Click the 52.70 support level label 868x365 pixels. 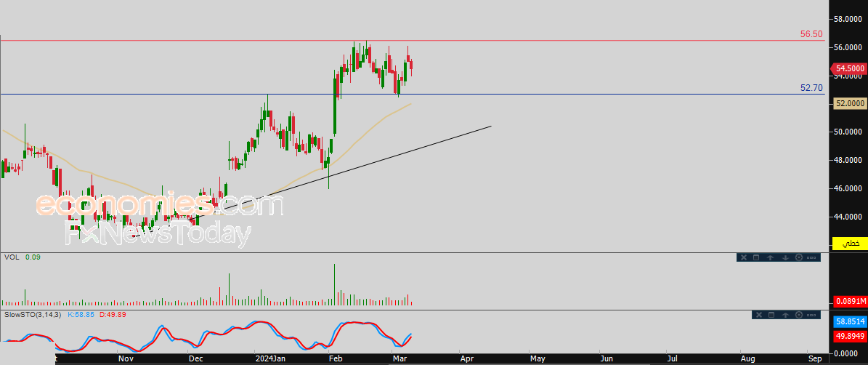[x=811, y=88]
